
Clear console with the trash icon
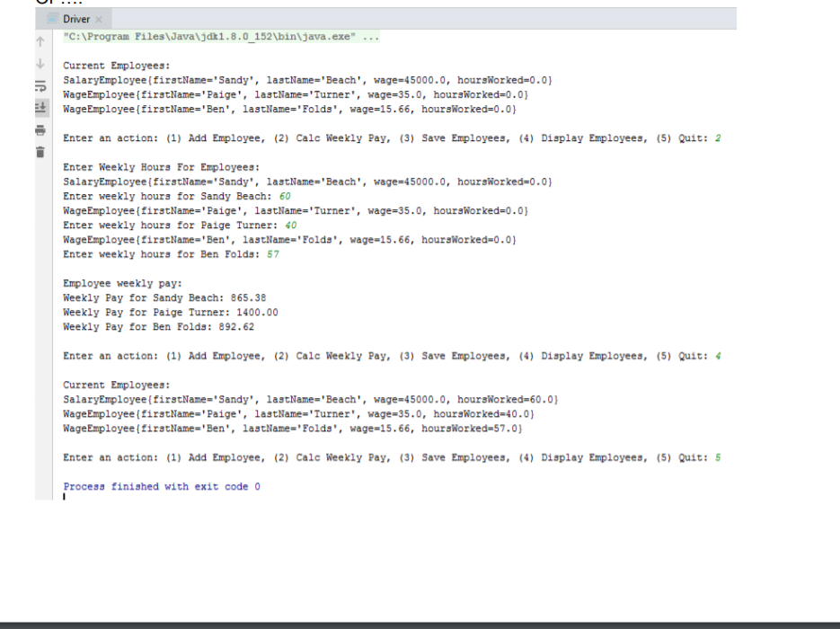tap(40, 153)
